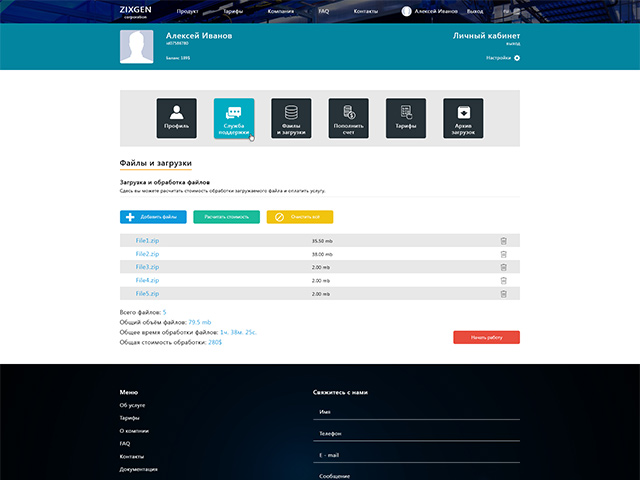Viewport: 640px width, 480px height.
Task: Open Тарифы in the top navigation
Action: tap(233, 11)
